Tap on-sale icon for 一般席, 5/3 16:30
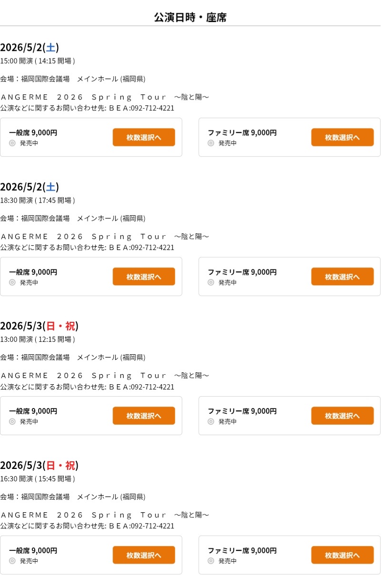The width and height of the screenshot is (387, 588). point(12,561)
